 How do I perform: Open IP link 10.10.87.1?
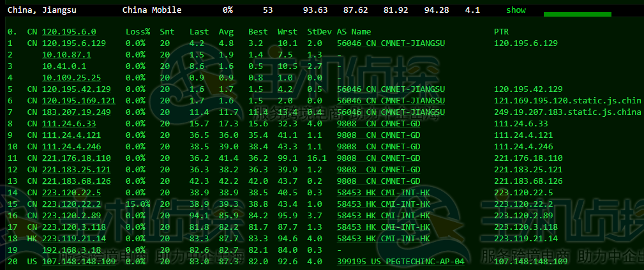[x=66, y=55]
